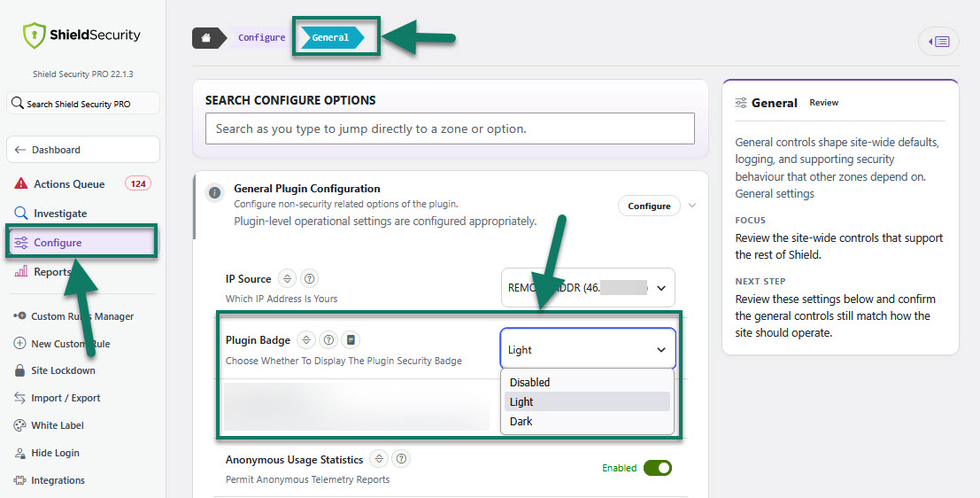Image resolution: width=980 pixels, height=498 pixels.
Task: Click the help icon beside Anonymous Usage Statistics
Action: (x=401, y=459)
